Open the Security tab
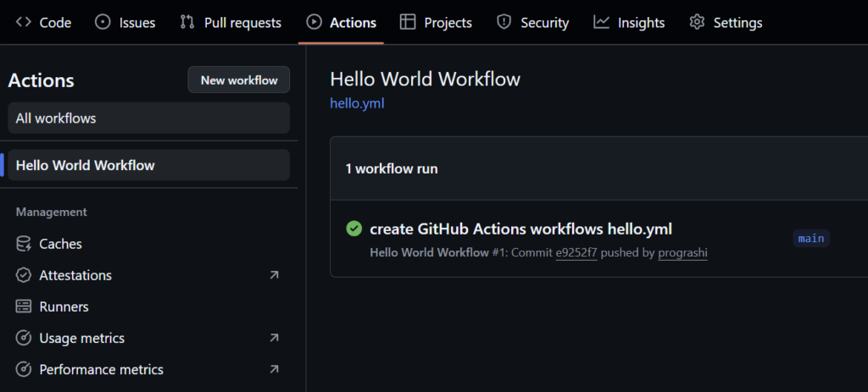 (x=532, y=23)
